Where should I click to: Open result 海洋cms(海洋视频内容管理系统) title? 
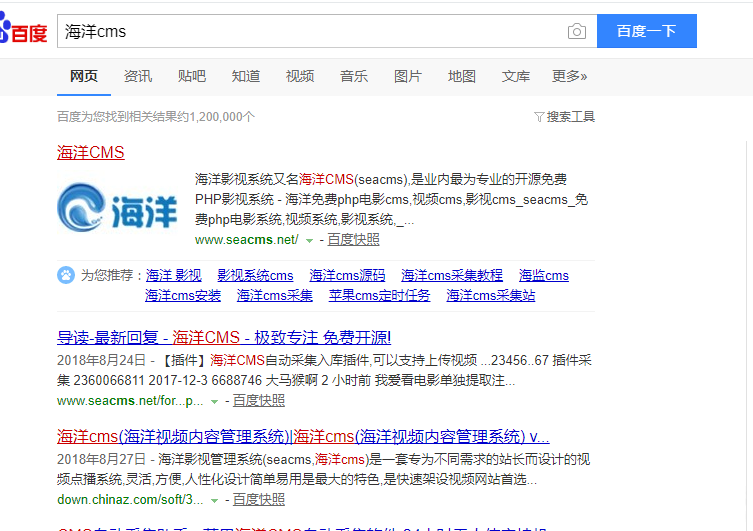303,436
